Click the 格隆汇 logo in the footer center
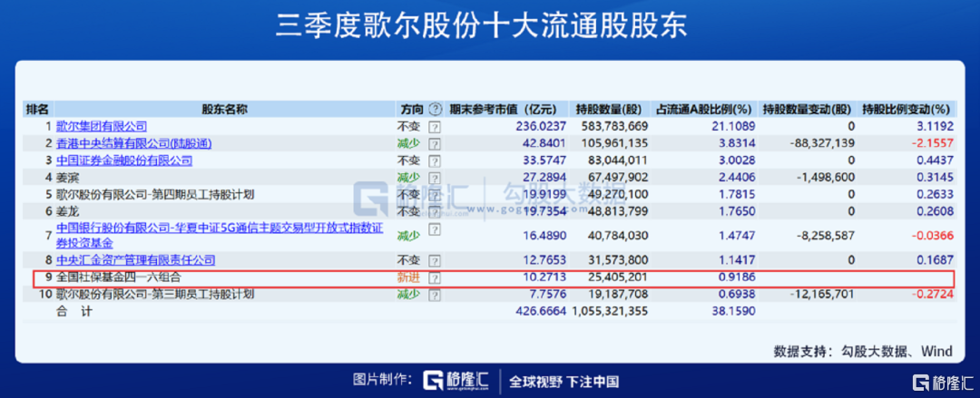Viewport: 980px width, 398px height. 456,381
